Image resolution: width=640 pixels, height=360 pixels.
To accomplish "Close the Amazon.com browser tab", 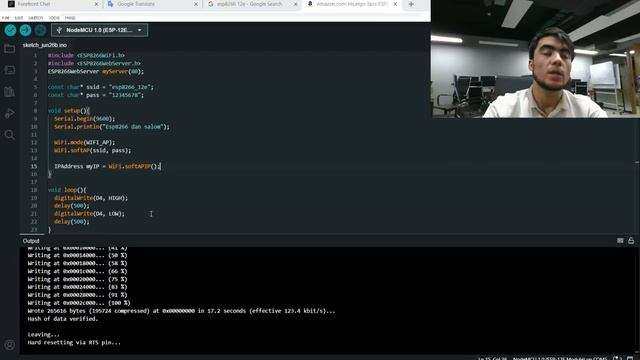I will tap(395, 4).
